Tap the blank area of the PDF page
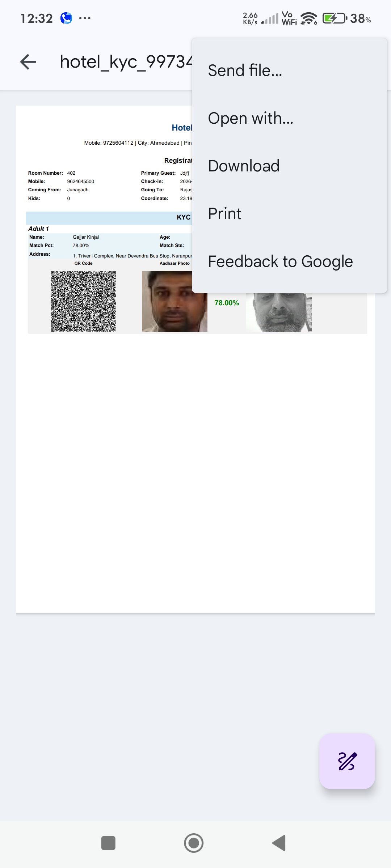The height and width of the screenshot is (868, 391). [x=195, y=470]
